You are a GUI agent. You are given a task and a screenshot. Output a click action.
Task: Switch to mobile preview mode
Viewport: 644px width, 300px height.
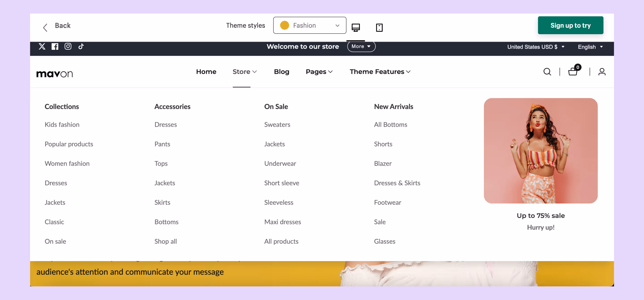point(379,27)
